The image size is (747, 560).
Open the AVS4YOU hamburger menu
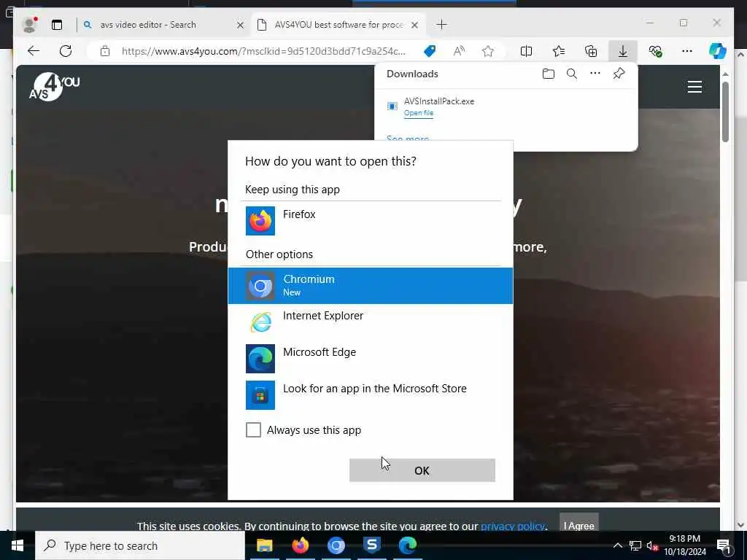coord(694,87)
